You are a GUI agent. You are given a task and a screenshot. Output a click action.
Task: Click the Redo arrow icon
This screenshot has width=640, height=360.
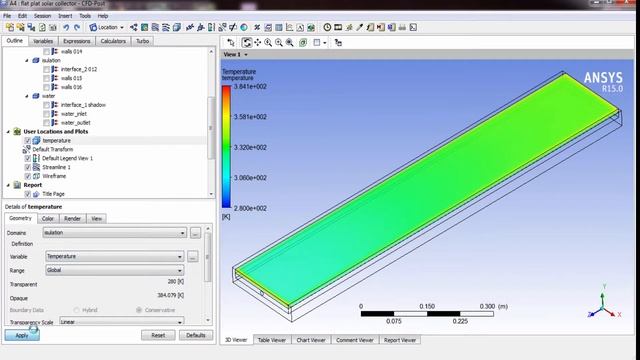coord(77,27)
